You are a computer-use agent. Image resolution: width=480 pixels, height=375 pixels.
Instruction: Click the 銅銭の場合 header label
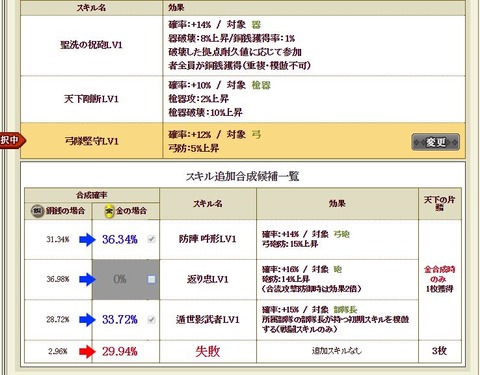pyautogui.click(x=65, y=211)
